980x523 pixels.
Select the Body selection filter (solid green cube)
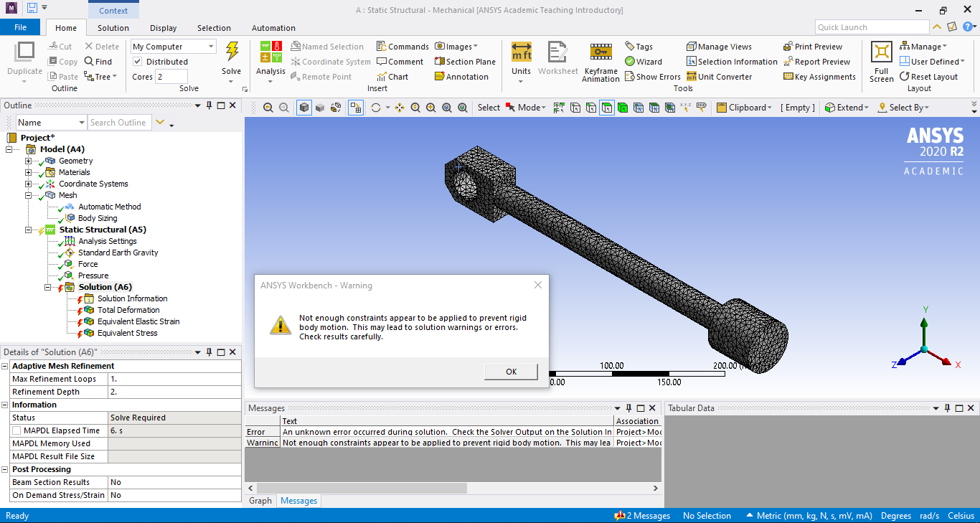[623, 108]
